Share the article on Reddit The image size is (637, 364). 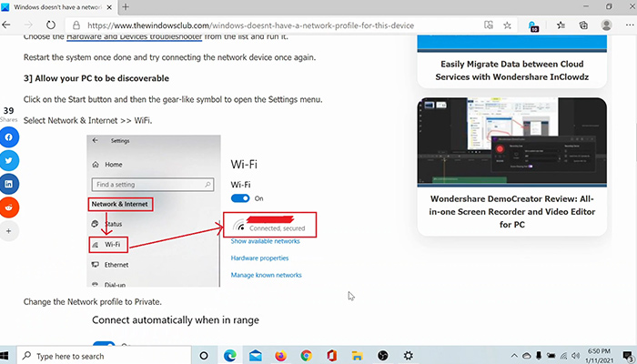click(x=9, y=207)
